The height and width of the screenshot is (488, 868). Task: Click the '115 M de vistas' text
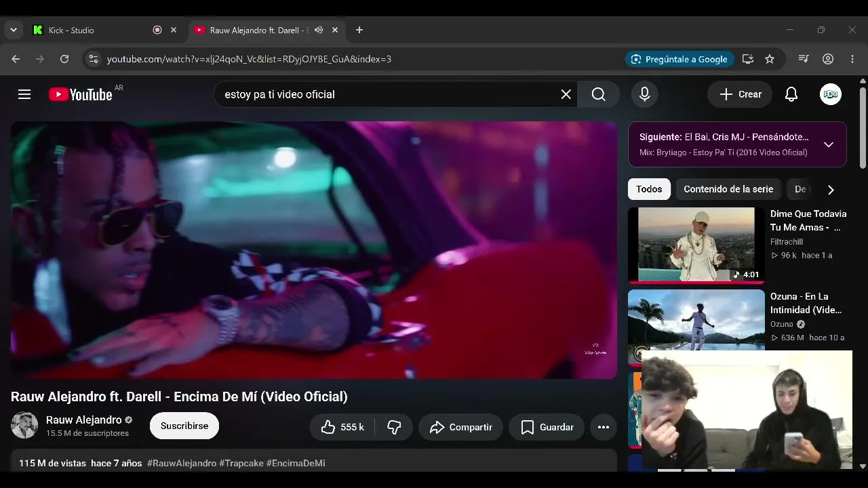(x=52, y=464)
